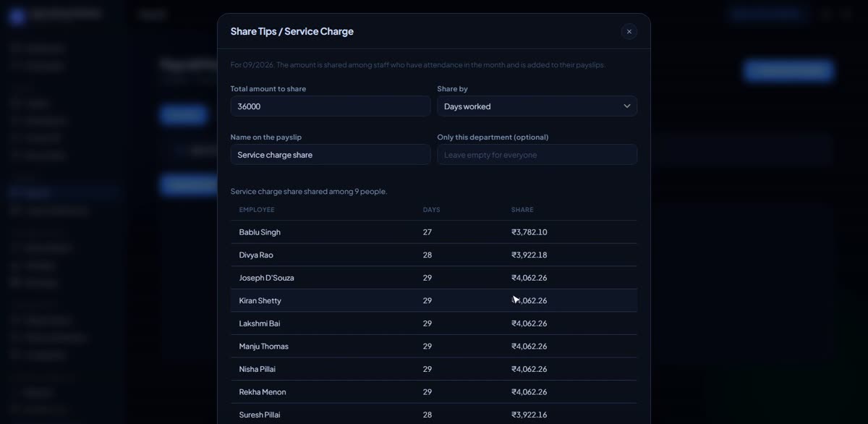
Task: Select the Lakshmi Bai employee name
Action: [260, 323]
